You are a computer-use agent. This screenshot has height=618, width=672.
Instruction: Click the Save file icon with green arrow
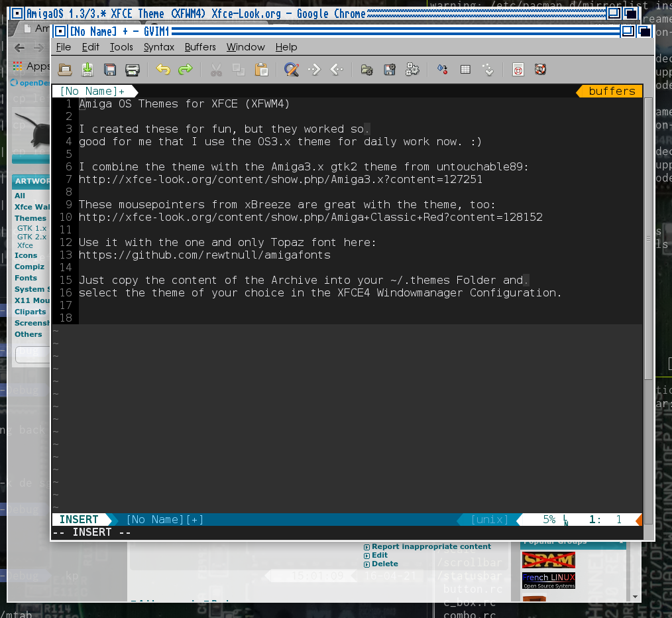[x=87, y=70]
